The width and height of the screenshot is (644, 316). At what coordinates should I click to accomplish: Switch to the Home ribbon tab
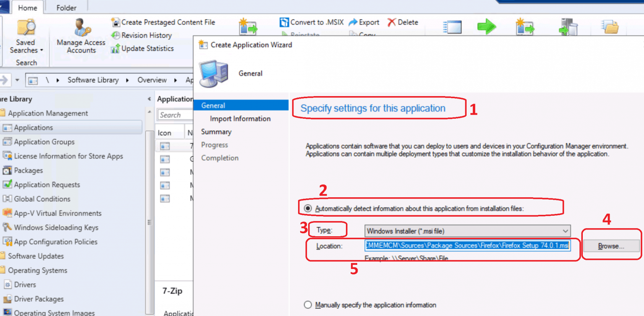tap(28, 7)
